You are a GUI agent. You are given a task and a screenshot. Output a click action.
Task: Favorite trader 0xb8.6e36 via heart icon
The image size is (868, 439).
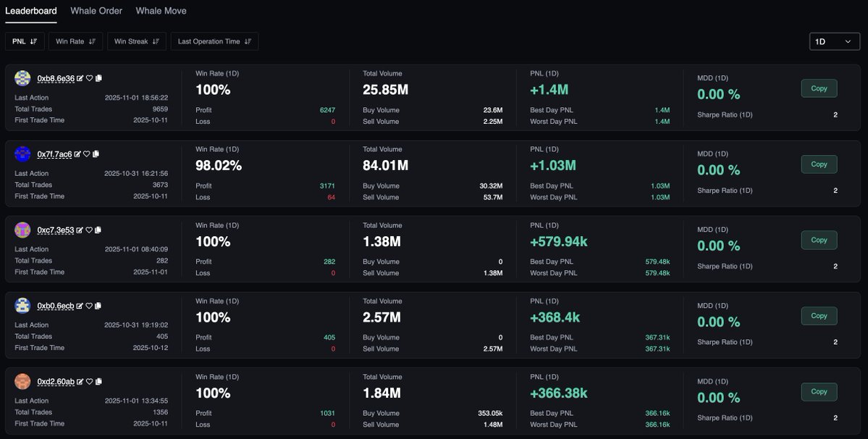[x=89, y=77]
